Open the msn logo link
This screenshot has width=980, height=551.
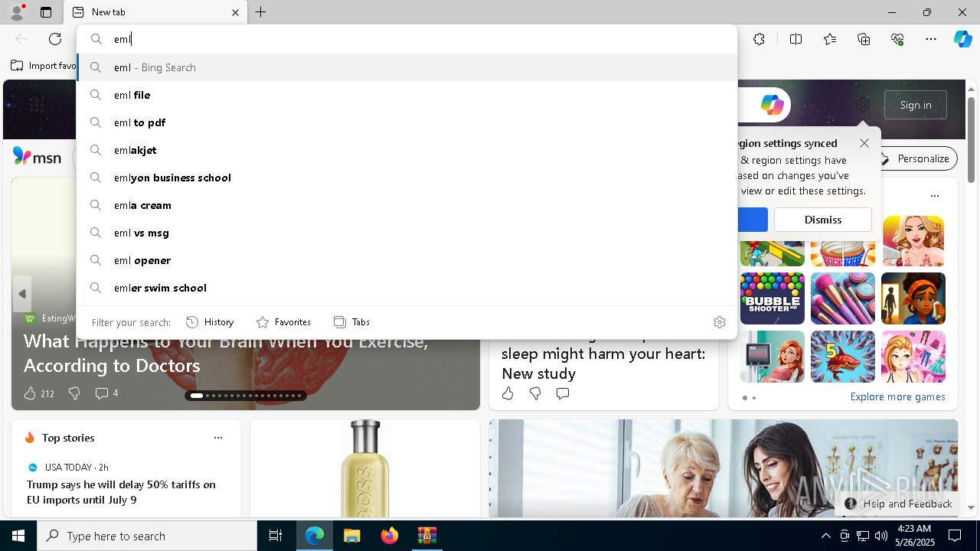37,157
